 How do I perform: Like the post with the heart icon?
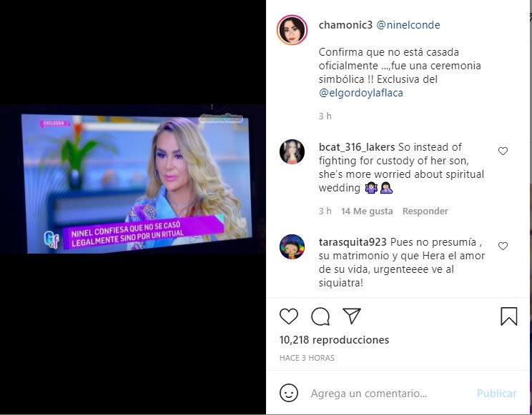[x=289, y=316]
